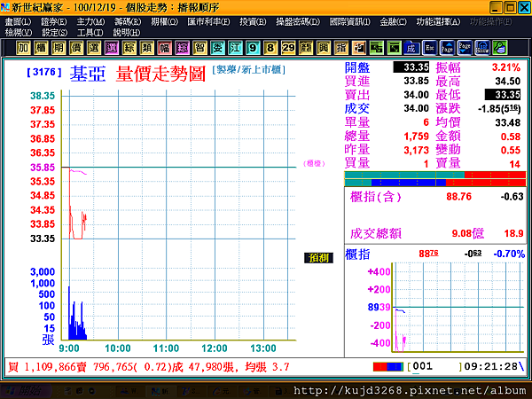Click the stock code [3176] label

[44, 72]
